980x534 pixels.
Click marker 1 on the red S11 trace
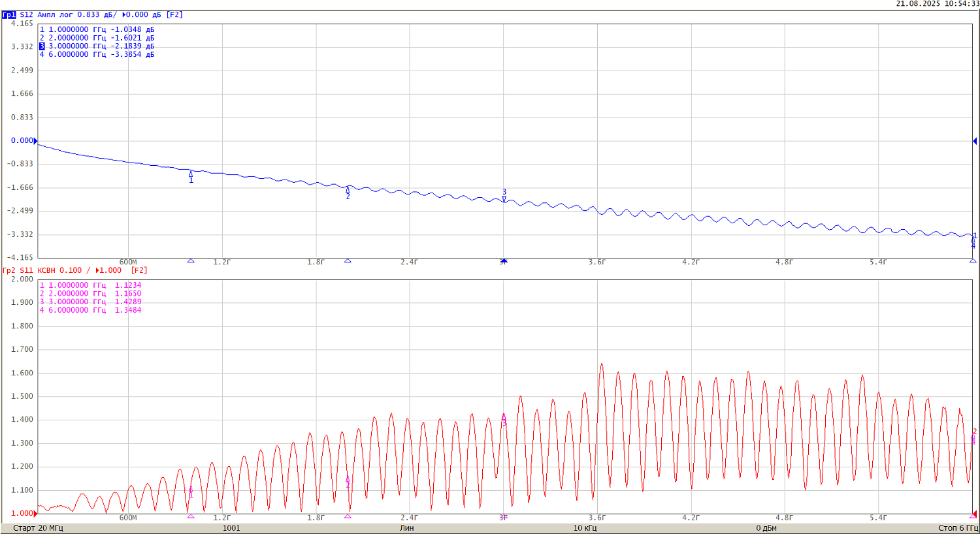click(191, 490)
